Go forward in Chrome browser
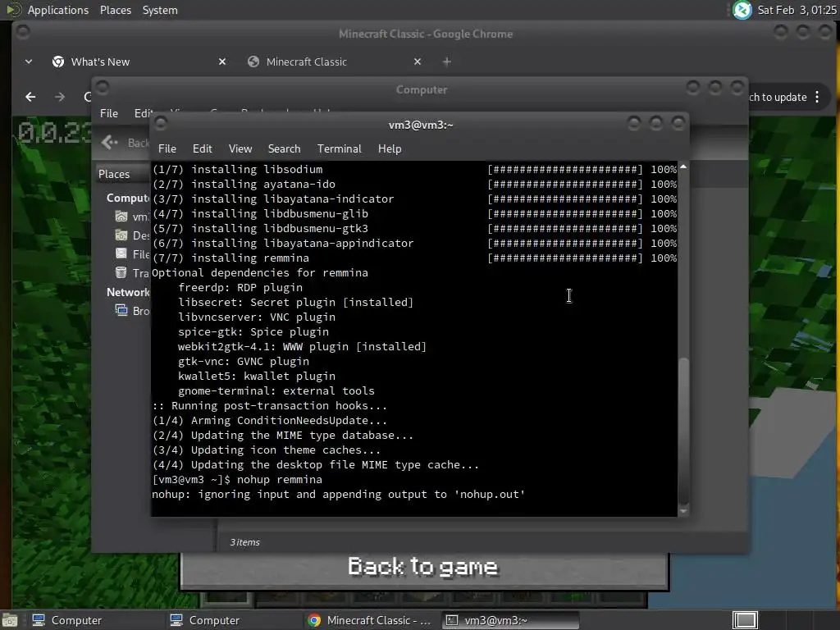 60,97
